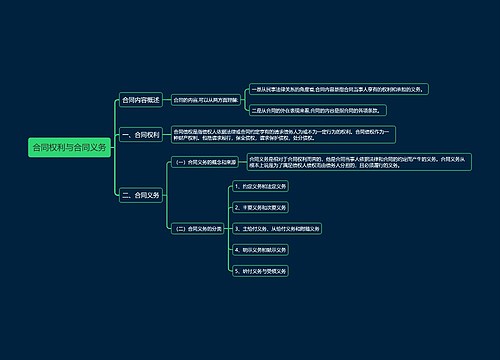The image size is (500, 360).
Task: Select the (二) 合同义务的分类 node
Action: 198,229
